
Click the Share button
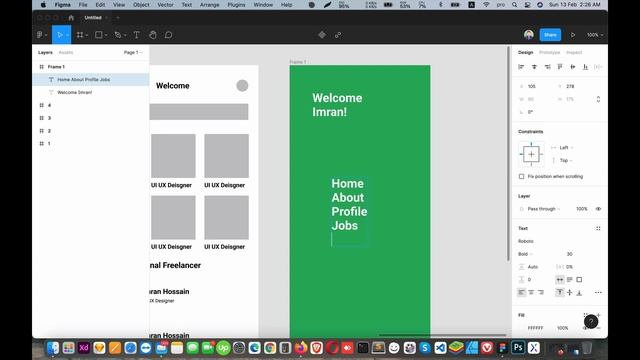click(550, 35)
